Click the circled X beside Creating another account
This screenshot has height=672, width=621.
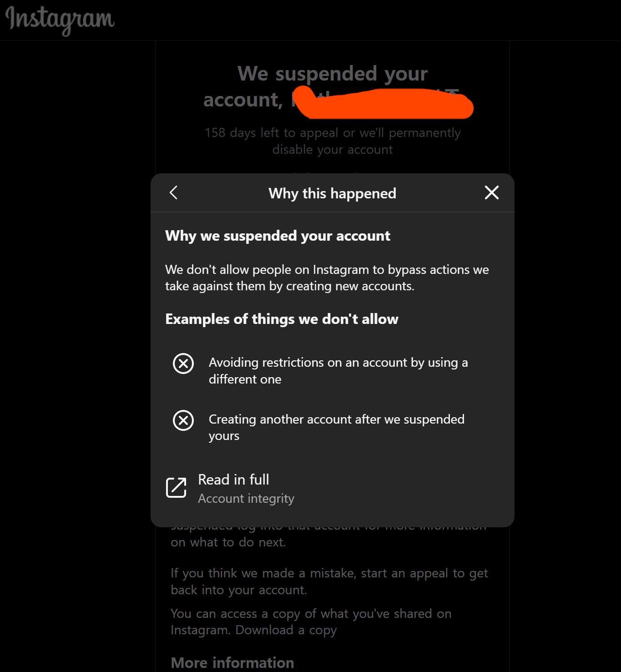(x=183, y=420)
